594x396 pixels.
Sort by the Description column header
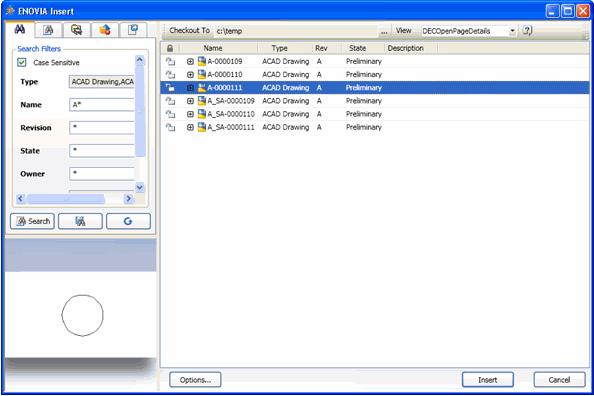(x=406, y=48)
